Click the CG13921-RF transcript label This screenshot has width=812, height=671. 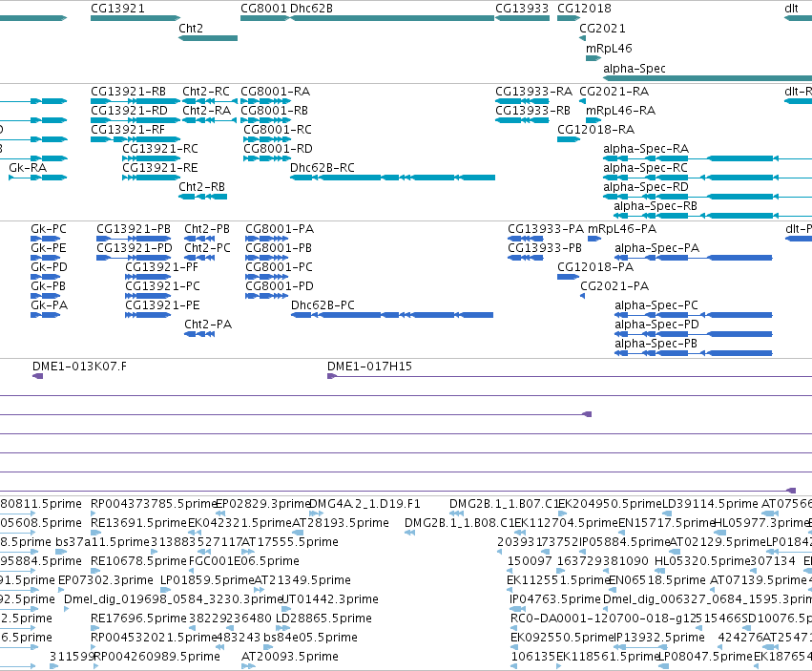[x=128, y=130]
